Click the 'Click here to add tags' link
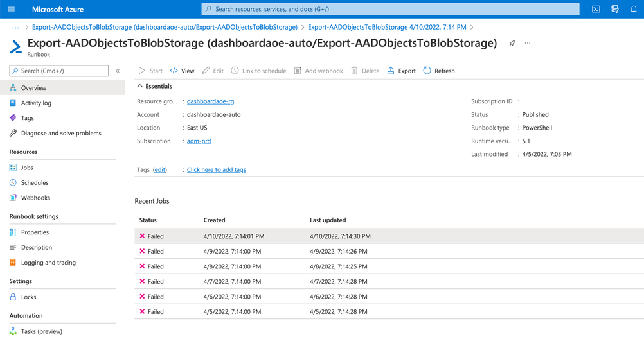 [217, 170]
